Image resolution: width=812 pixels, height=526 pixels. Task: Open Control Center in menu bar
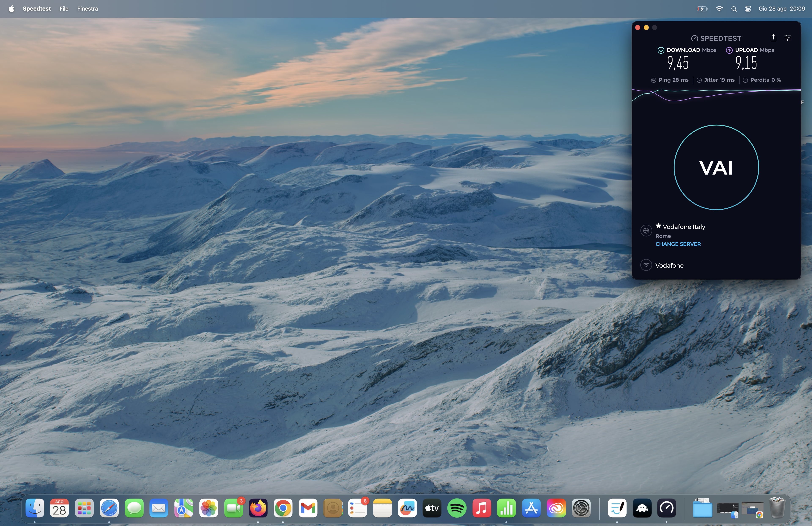coord(748,9)
